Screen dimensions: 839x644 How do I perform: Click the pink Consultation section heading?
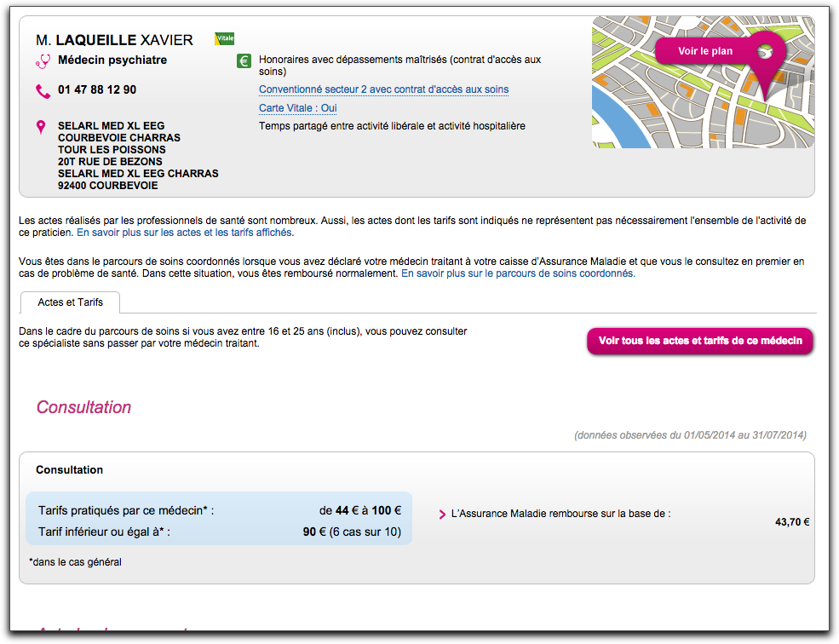point(83,407)
